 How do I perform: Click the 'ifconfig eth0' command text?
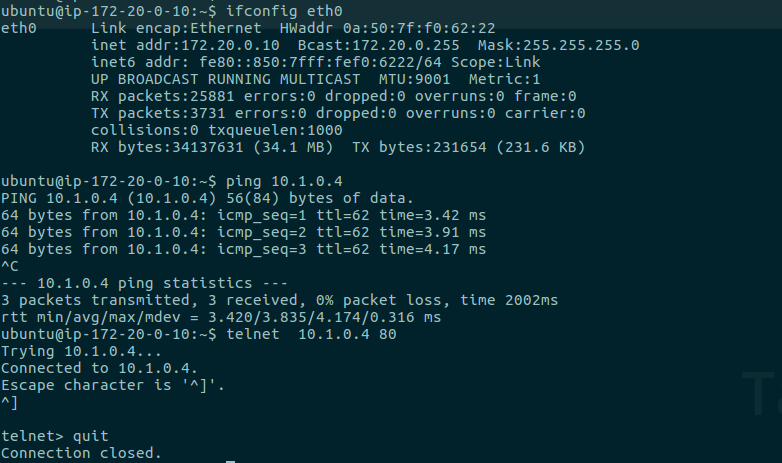(284, 11)
